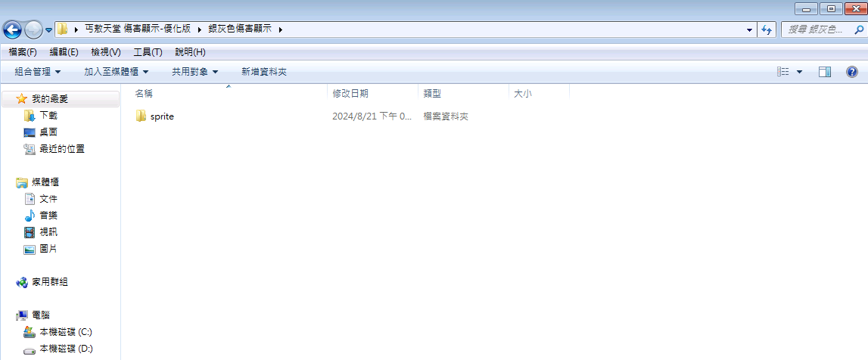
Task: Click the 本機磁碟 (C:) drive icon
Action: click(x=30, y=332)
